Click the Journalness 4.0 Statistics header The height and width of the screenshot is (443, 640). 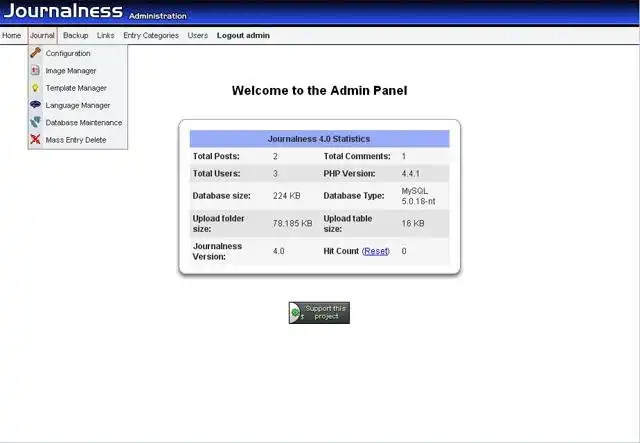tap(319, 139)
